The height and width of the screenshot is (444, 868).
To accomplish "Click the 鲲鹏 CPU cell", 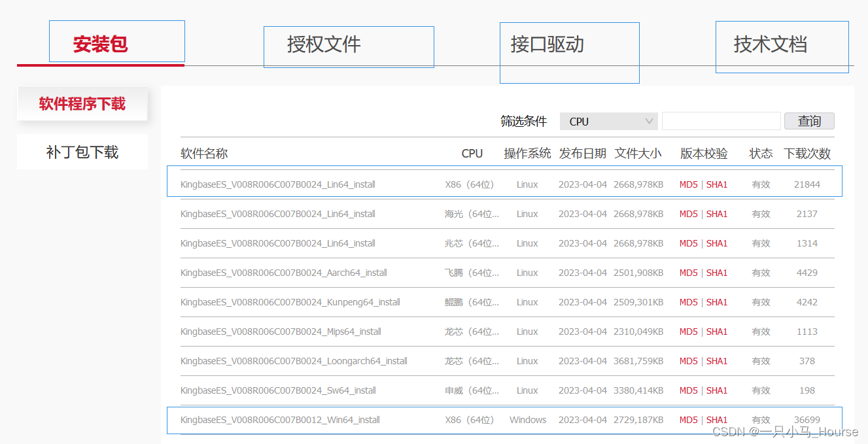I will [472, 302].
